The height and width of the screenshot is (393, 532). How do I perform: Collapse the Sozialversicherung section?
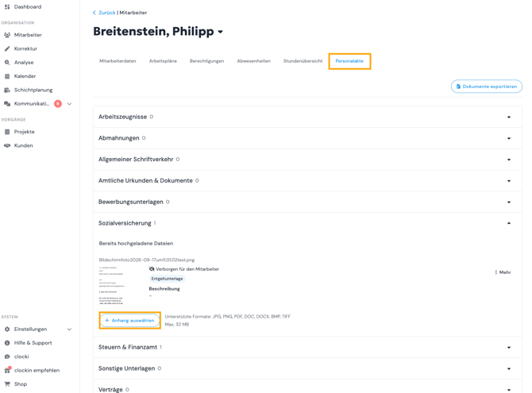coord(509,223)
